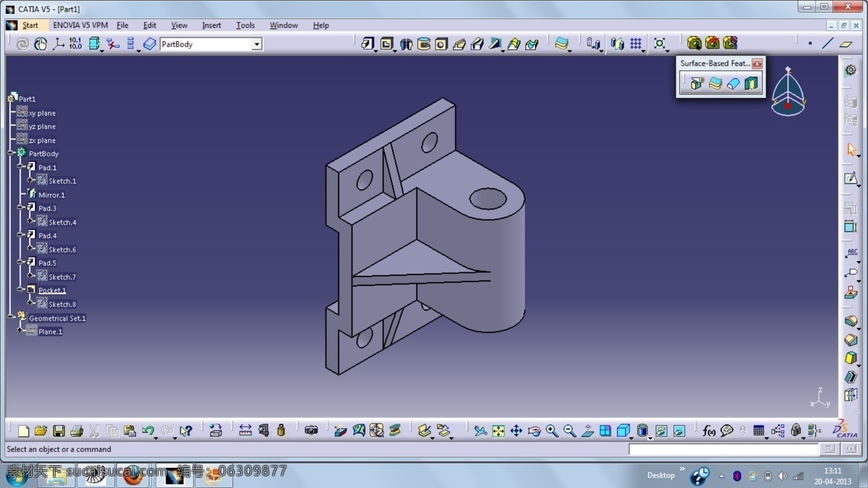Expand the Stiffener tool sub-menu arrow

coord(502,51)
